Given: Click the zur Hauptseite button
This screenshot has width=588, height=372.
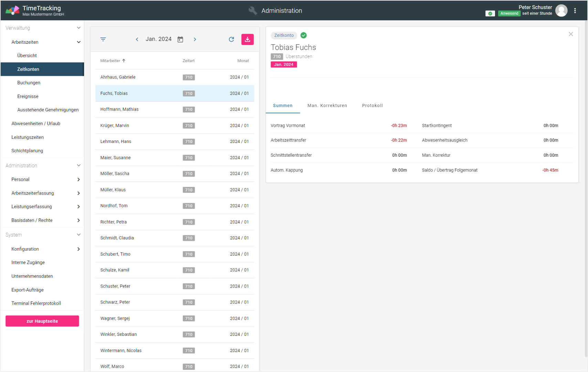Looking at the screenshot, I should pyautogui.click(x=42, y=321).
